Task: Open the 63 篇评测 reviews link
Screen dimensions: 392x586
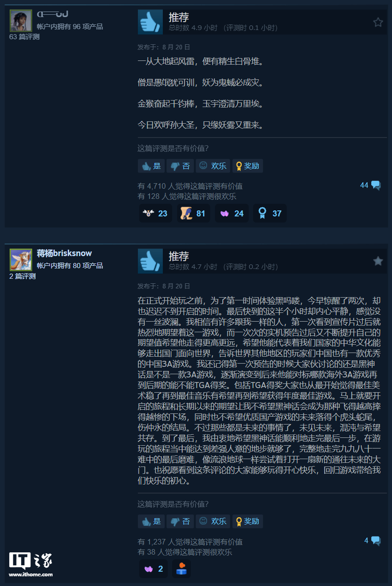Action: pyautogui.click(x=24, y=37)
